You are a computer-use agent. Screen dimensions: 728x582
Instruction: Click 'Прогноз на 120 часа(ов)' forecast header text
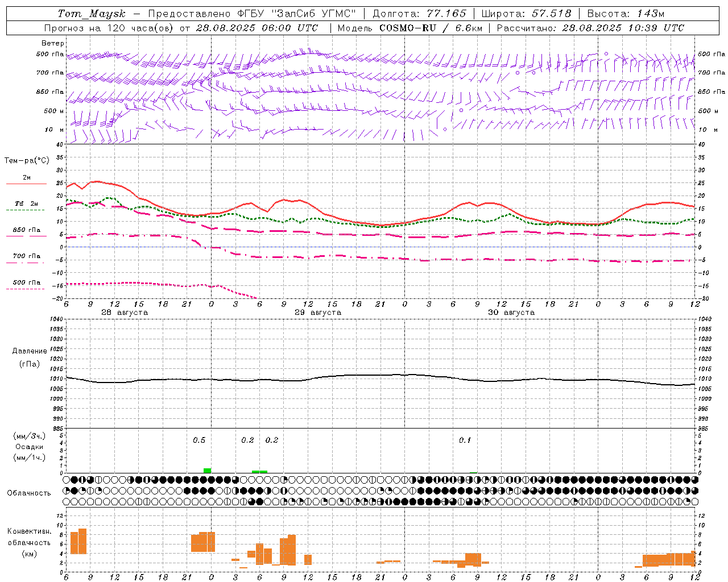(x=110, y=28)
